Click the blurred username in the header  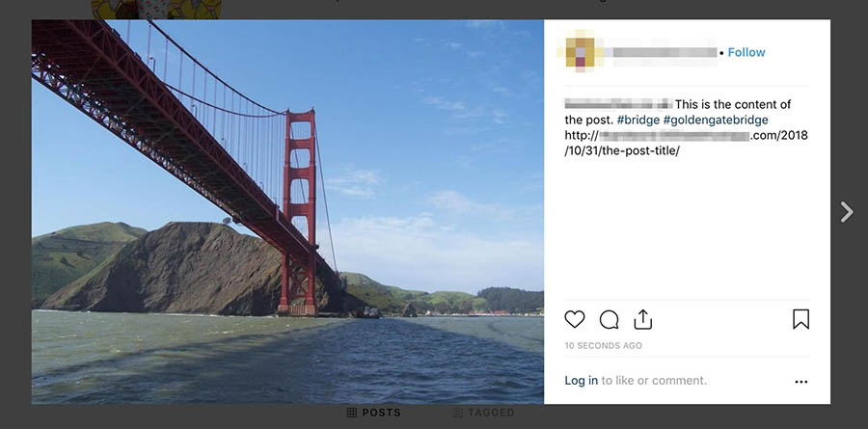pyautogui.click(x=665, y=52)
